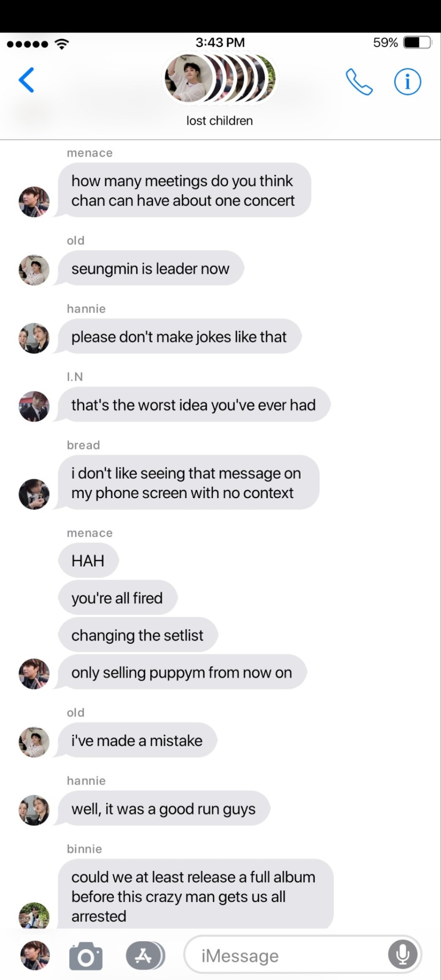This screenshot has width=441, height=980.
Task: Start a voice call with the phone icon
Action: pyautogui.click(x=359, y=82)
